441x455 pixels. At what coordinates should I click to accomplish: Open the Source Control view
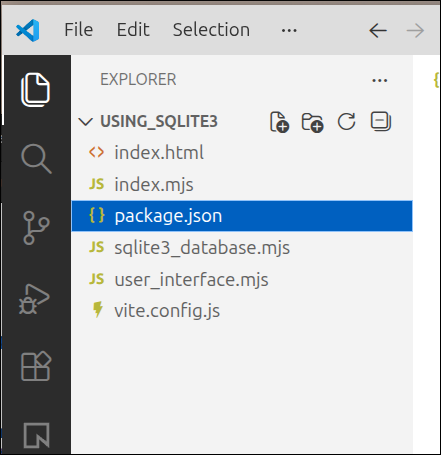(x=36, y=228)
